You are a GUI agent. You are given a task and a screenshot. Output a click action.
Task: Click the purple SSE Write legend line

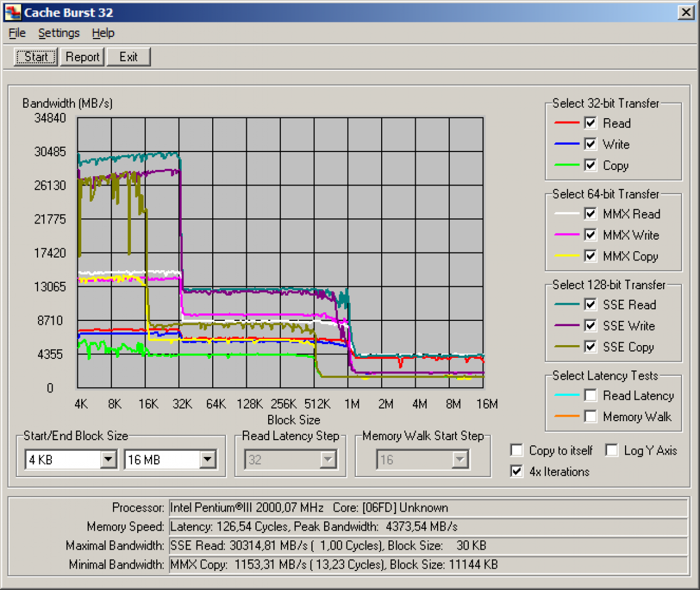pyautogui.click(x=566, y=326)
